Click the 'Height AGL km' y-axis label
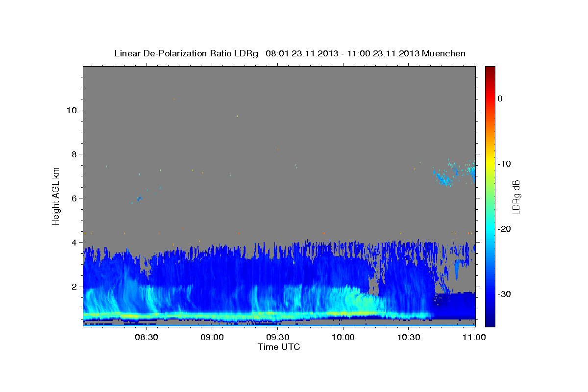This screenshot has height=392, width=588. click(x=56, y=196)
